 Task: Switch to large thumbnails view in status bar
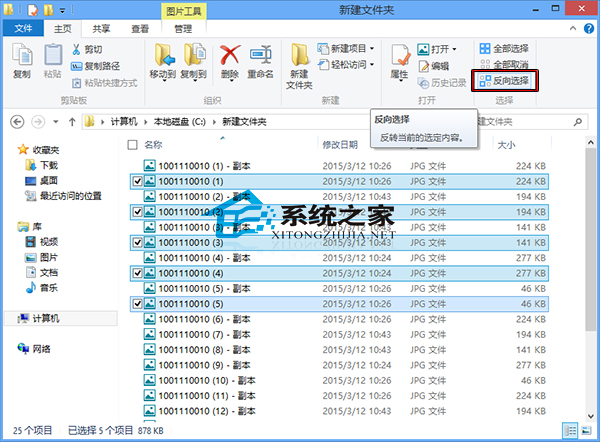coord(586,431)
